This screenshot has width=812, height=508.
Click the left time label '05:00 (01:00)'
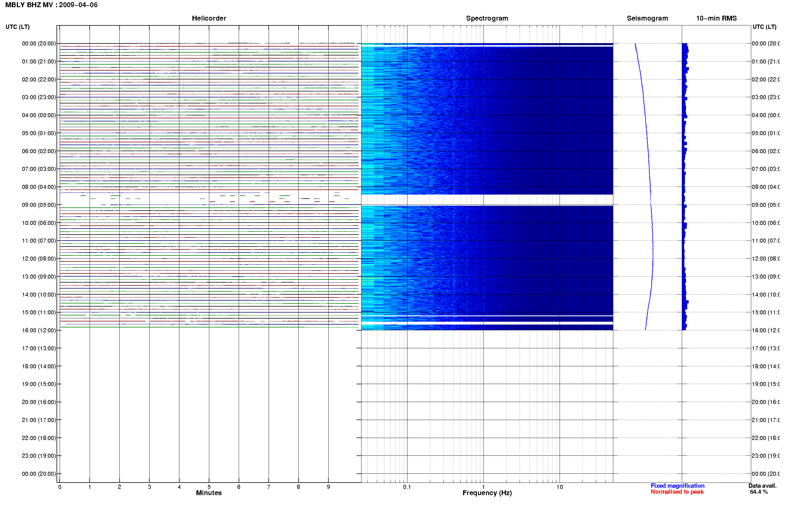point(39,133)
